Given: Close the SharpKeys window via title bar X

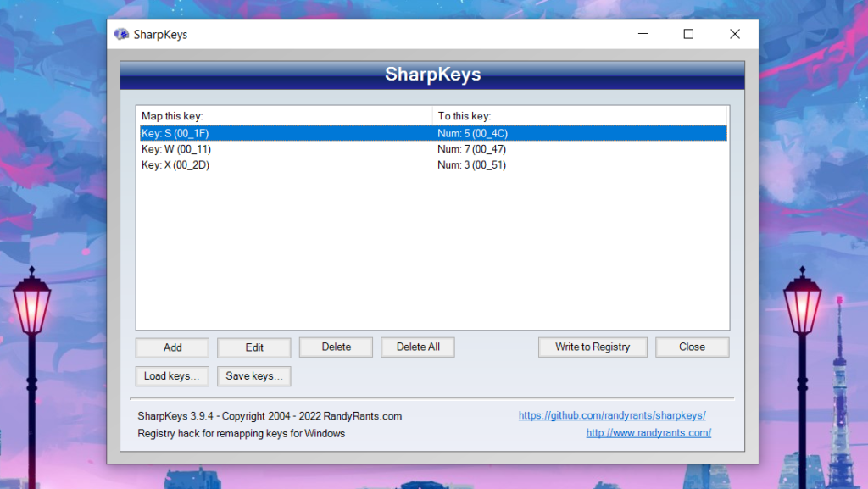Looking at the screenshot, I should (735, 34).
